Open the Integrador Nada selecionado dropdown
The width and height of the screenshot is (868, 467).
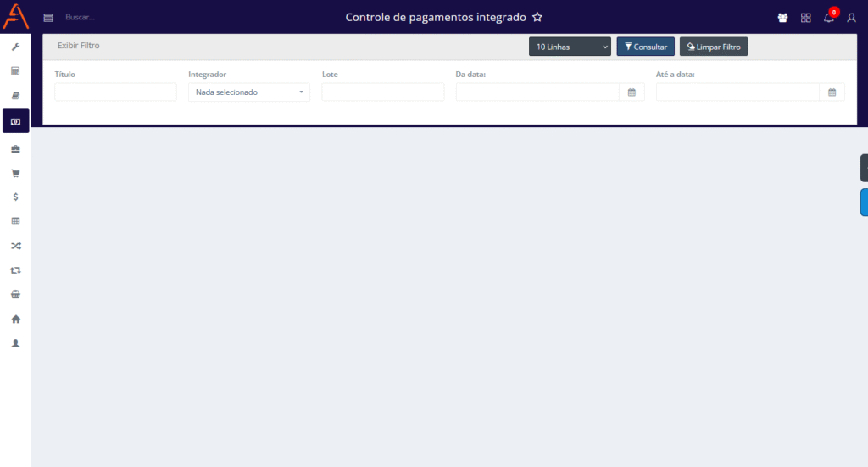(249, 92)
